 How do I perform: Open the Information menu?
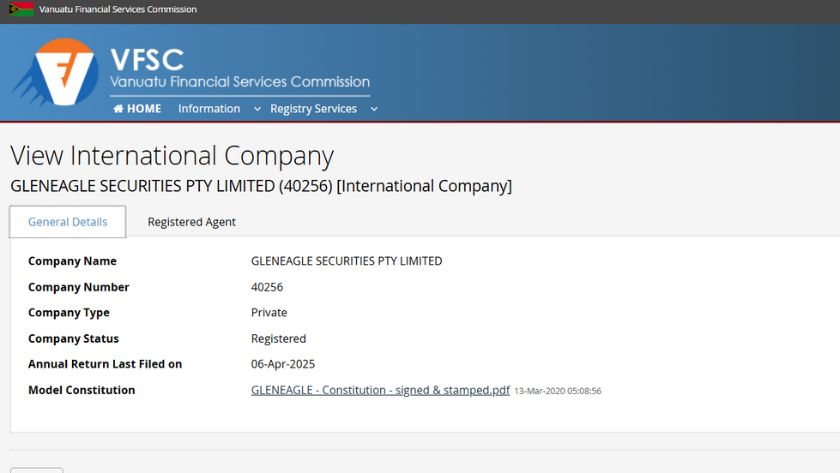click(209, 109)
